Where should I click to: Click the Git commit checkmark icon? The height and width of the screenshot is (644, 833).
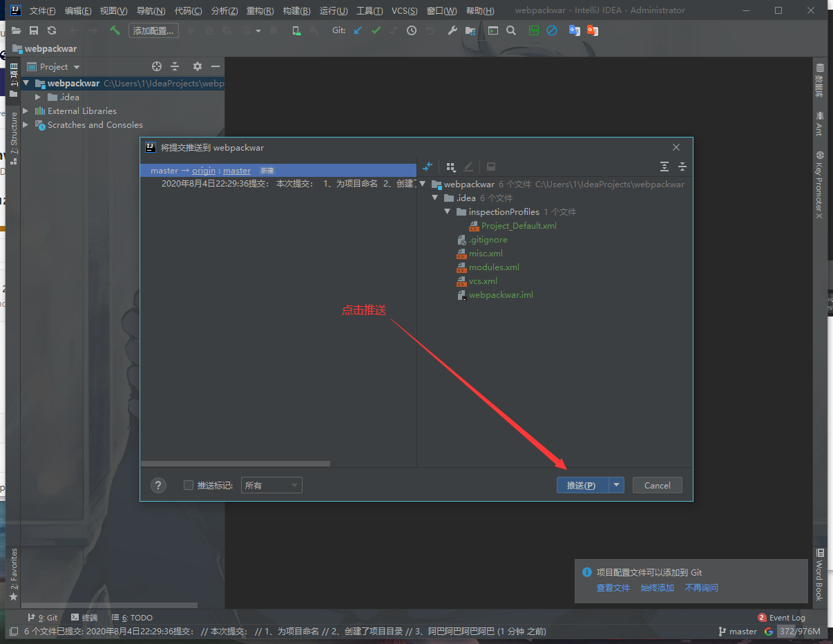[x=376, y=30]
